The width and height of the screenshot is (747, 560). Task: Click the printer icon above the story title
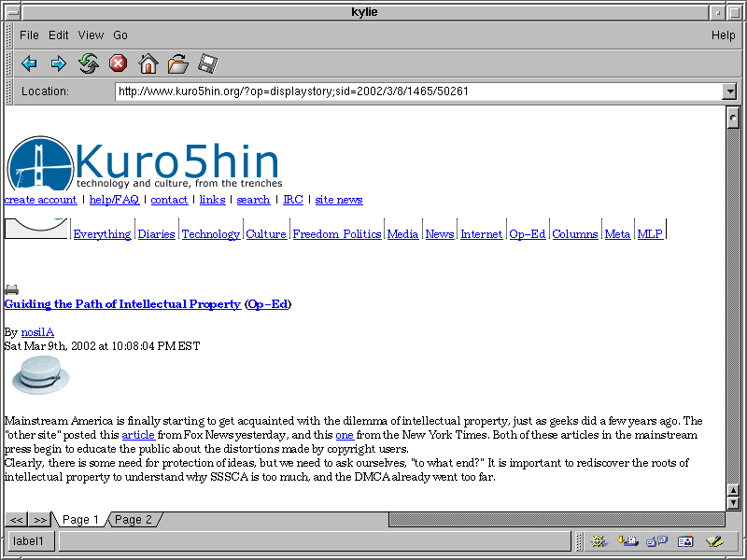tap(11, 289)
